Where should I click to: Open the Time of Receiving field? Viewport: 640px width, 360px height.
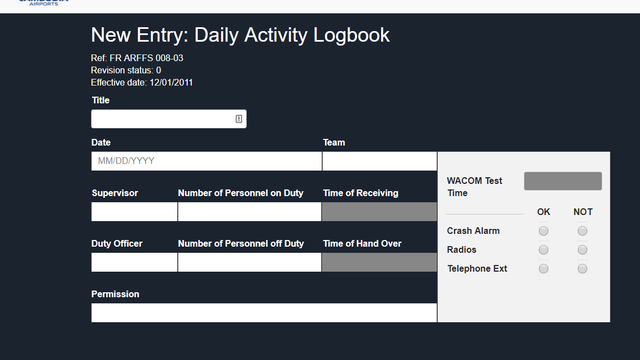pos(380,211)
